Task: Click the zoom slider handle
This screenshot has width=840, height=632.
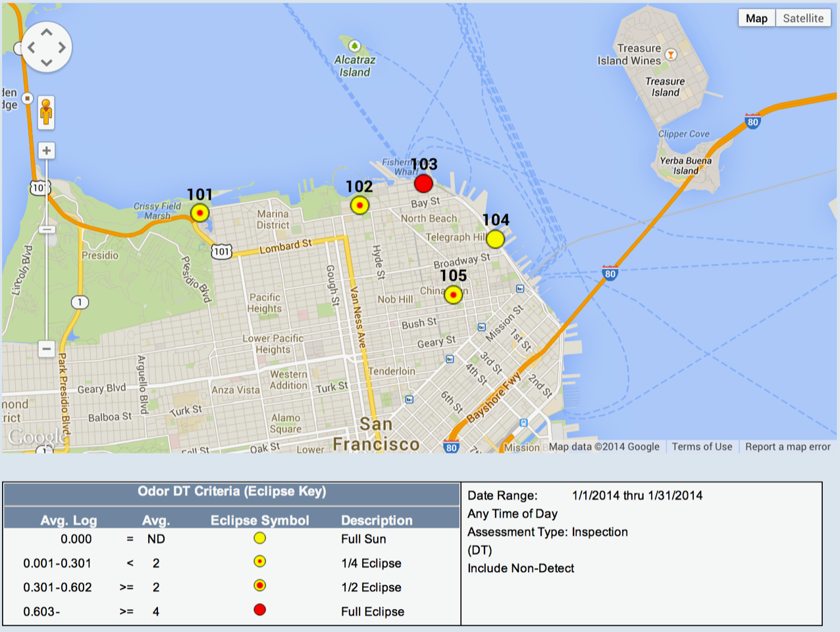Action: coord(46,230)
